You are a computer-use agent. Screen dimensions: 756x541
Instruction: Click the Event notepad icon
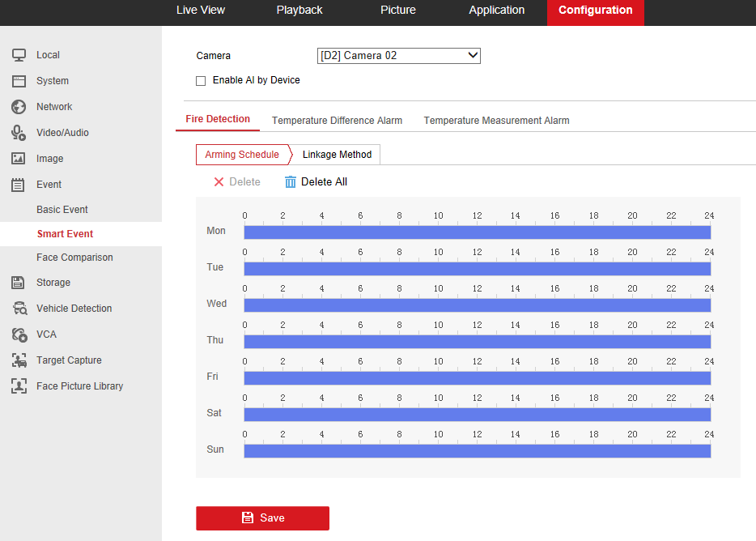pos(19,185)
